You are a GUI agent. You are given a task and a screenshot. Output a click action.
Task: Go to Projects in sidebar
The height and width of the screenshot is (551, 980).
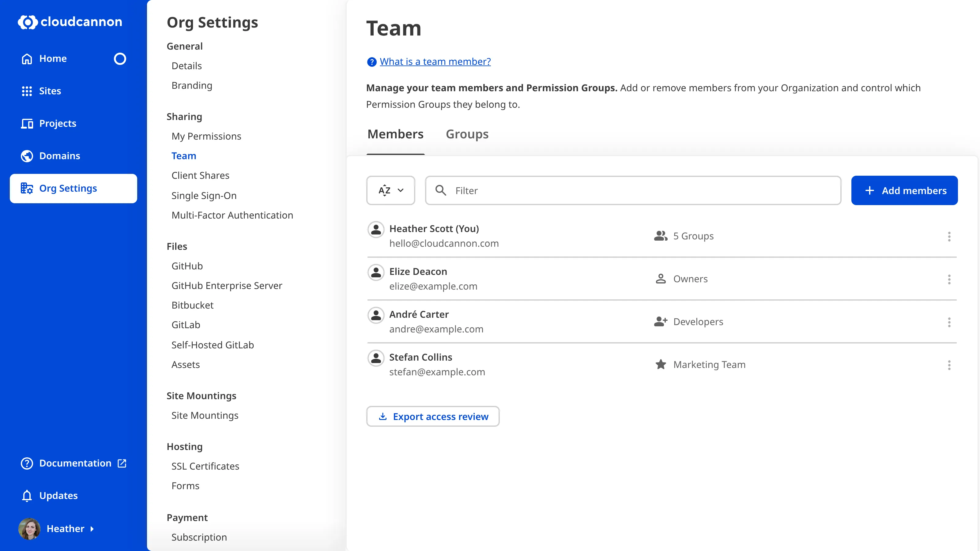click(58, 123)
